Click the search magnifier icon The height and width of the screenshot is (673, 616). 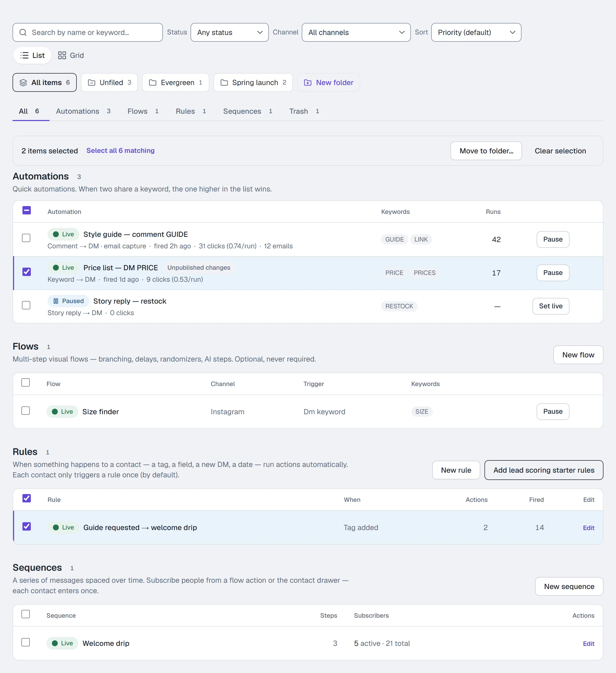(23, 32)
